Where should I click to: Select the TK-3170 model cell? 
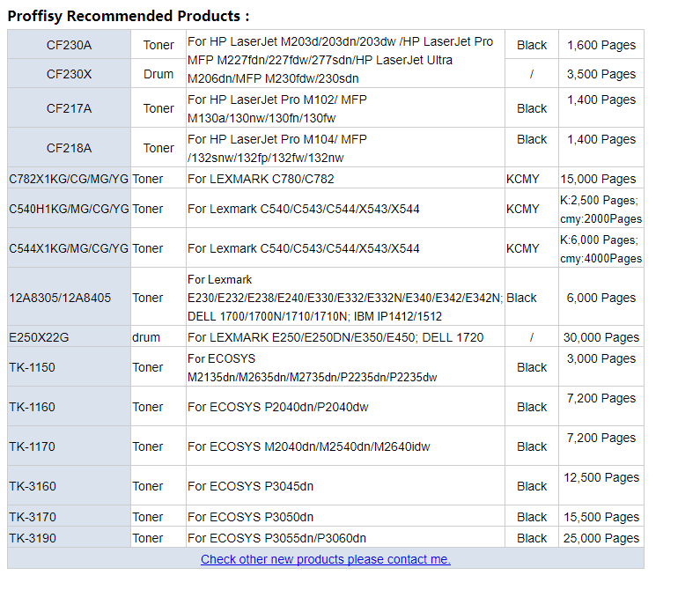69,516
